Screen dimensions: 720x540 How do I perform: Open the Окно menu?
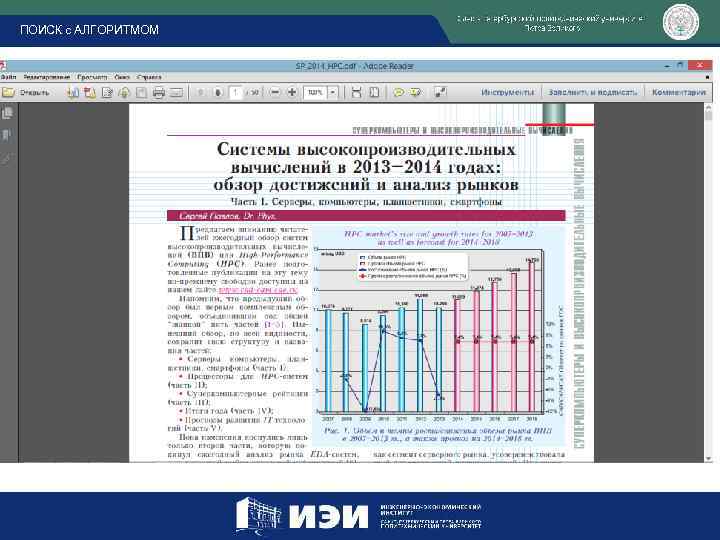click(122, 77)
